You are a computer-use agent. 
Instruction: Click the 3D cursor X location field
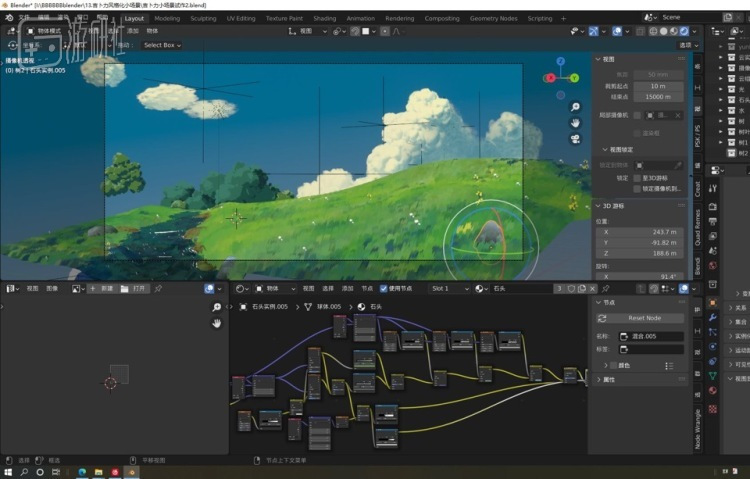640,232
